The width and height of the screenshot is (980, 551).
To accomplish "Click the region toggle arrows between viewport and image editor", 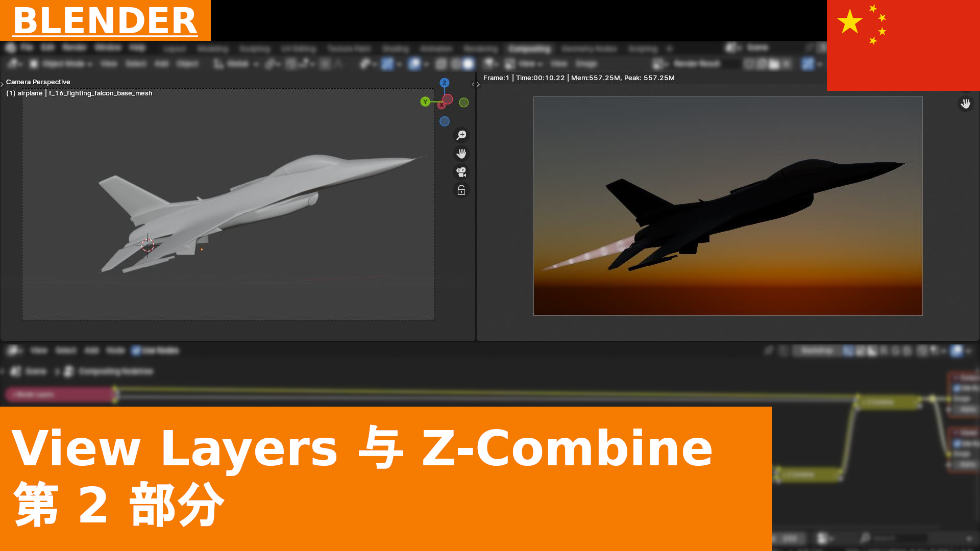I will click(x=476, y=84).
